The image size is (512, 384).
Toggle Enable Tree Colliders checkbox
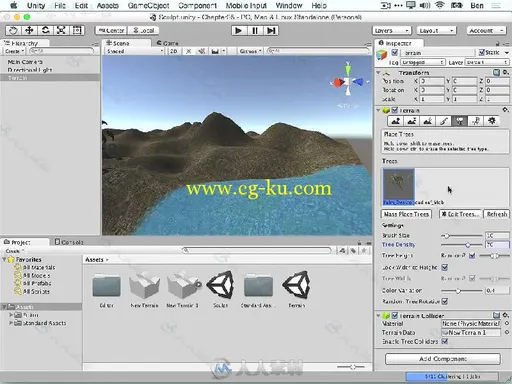pyautogui.click(x=445, y=341)
